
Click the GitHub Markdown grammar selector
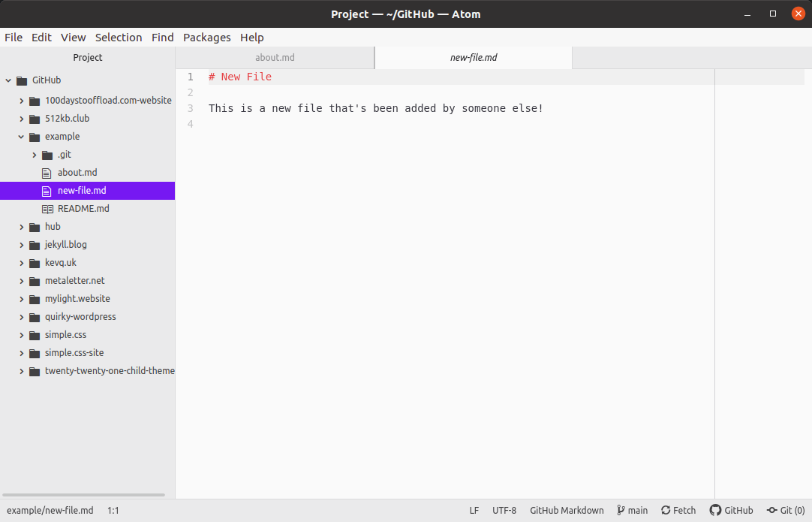pyautogui.click(x=567, y=510)
